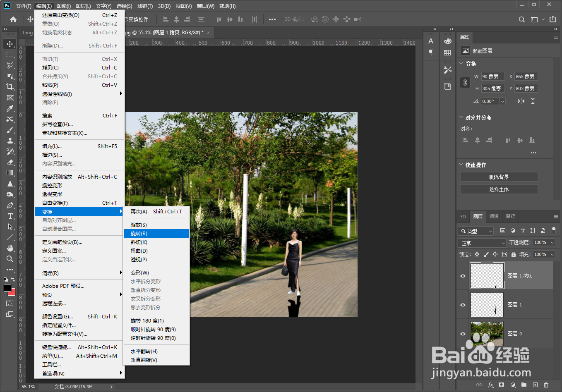Image resolution: width=562 pixels, height=392 pixels.
Task: Collapse the 变换 section in Properties
Action: [461, 63]
